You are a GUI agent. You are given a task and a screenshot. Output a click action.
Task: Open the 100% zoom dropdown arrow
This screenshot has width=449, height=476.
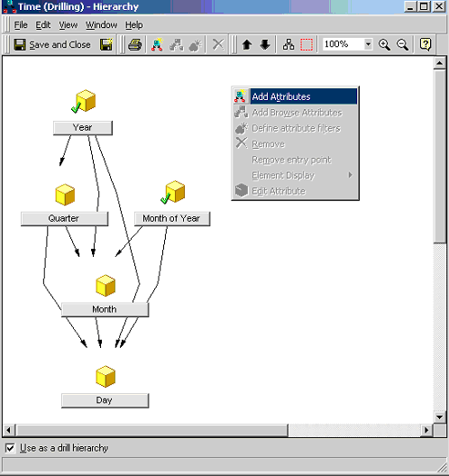368,44
